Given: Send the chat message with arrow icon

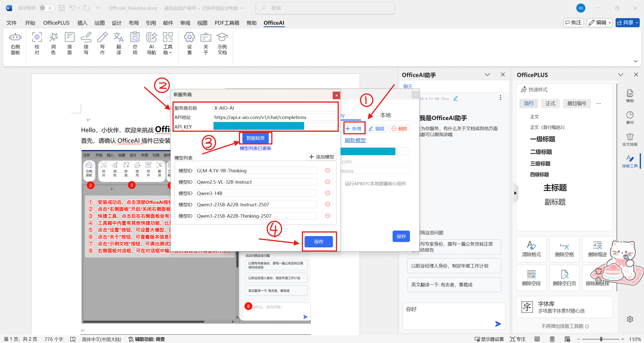Looking at the screenshot, I should (498, 324).
